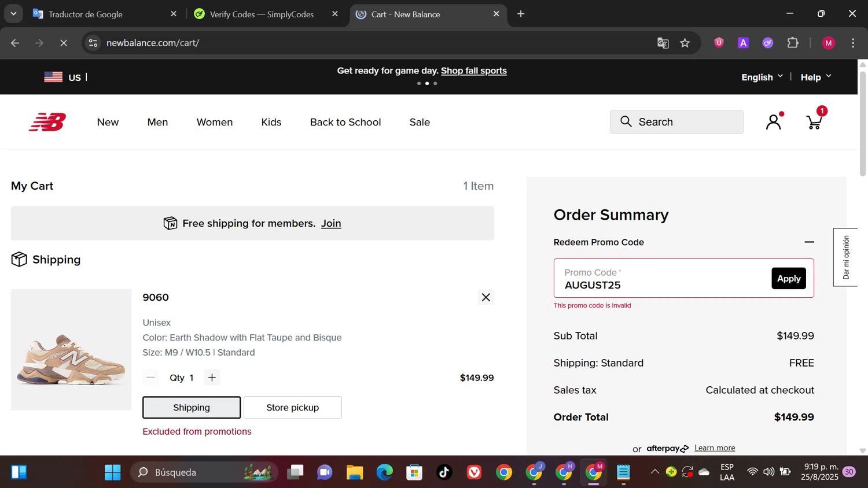Open the account profile icon
The image size is (868, 488).
coord(774,121)
